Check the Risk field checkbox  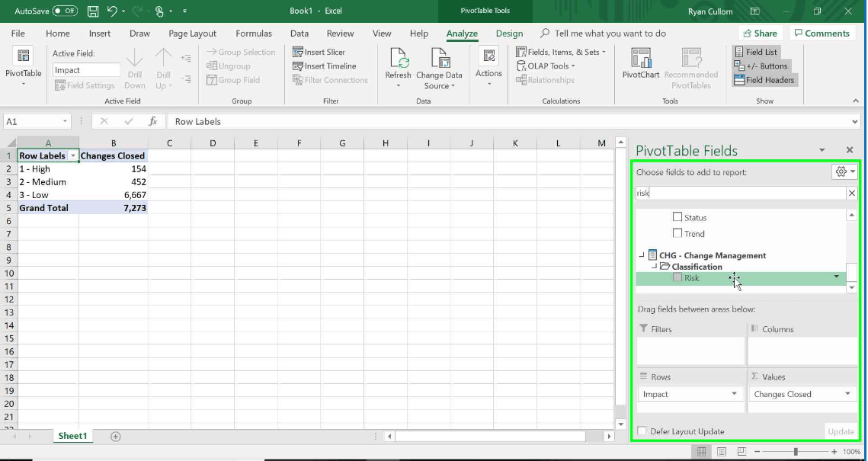click(x=677, y=277)
